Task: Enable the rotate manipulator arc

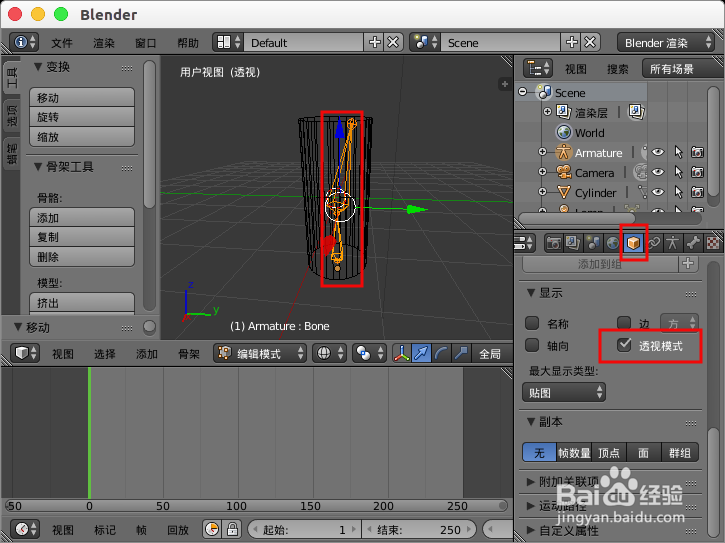Action: pos(441,354)
